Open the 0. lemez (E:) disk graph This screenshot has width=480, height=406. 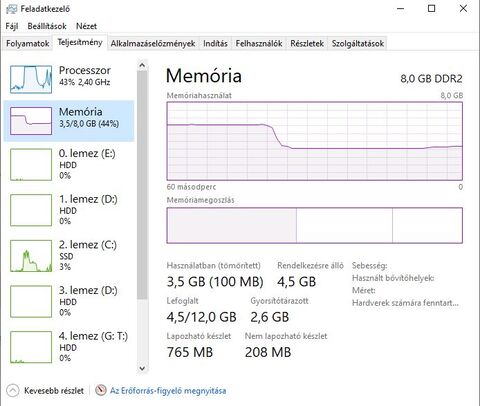(x=31, y=164)
